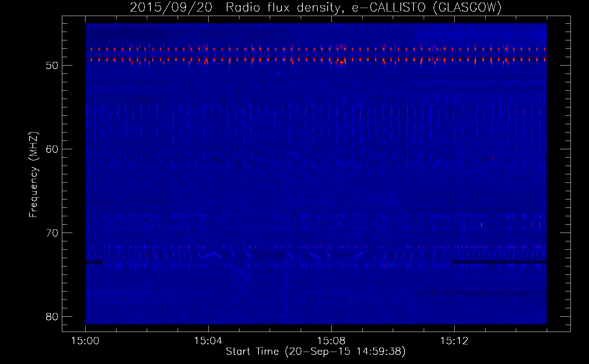This screenshot has height=364, width=589.
Task: Click the 15:04 time tick label
Action: [208, 341]
